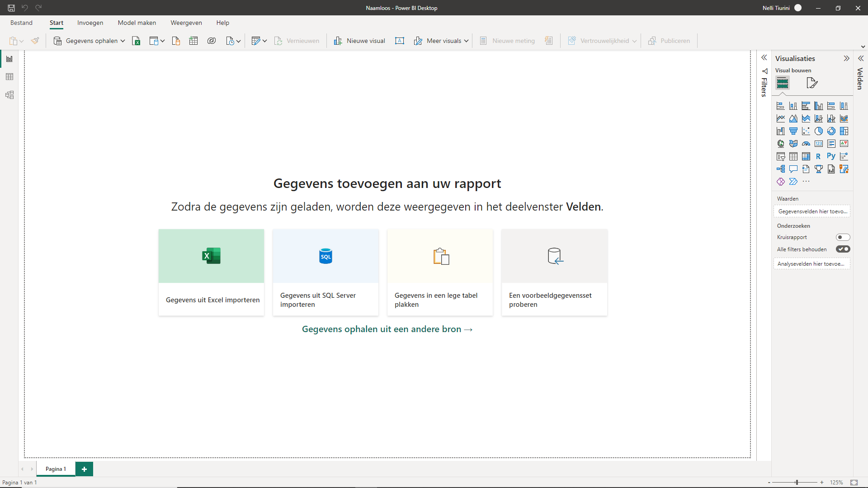Viewport: 868px width, 488px height.
Task: Choose the funnel chart visual icon
Action: [793, 131]
